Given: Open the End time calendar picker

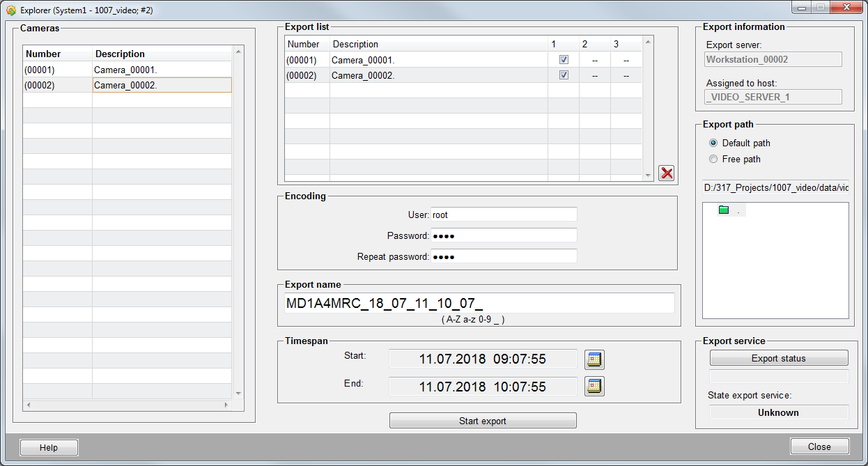Looking at the screenshot, I should coord(594,386).
